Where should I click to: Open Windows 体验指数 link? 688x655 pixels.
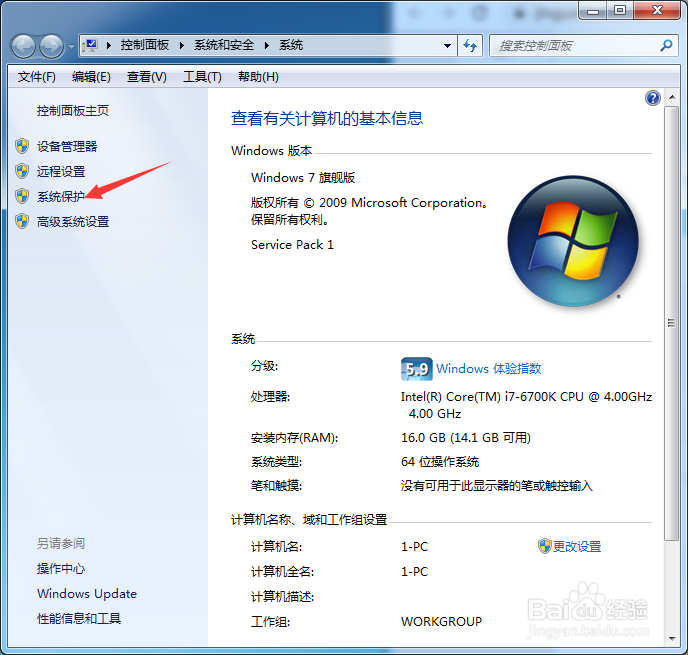click(489, 369)
